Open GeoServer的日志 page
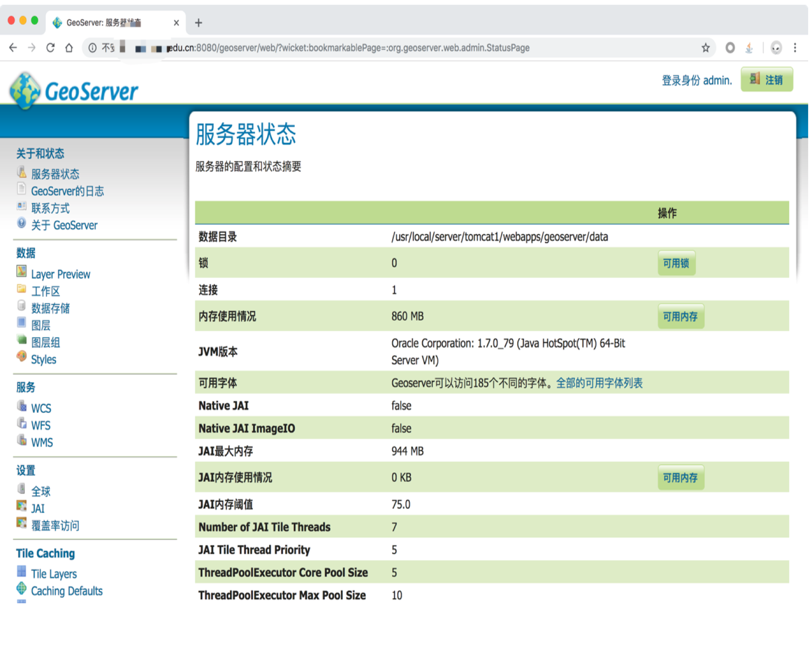 [67, 191]
